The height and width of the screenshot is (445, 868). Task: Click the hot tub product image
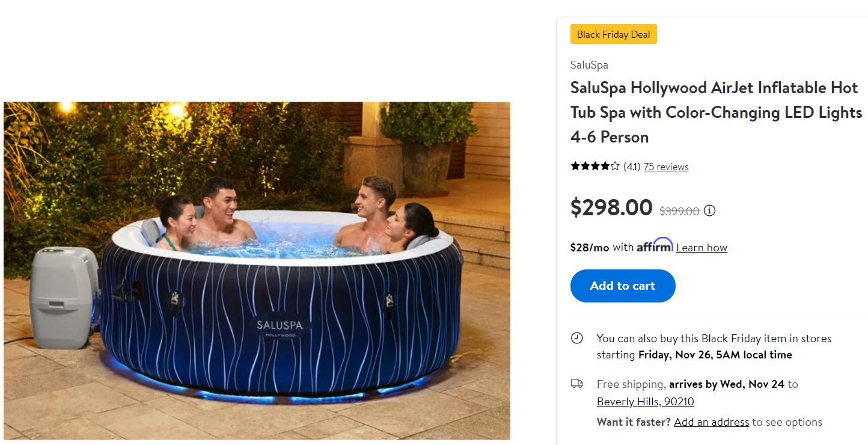(257, 271)
